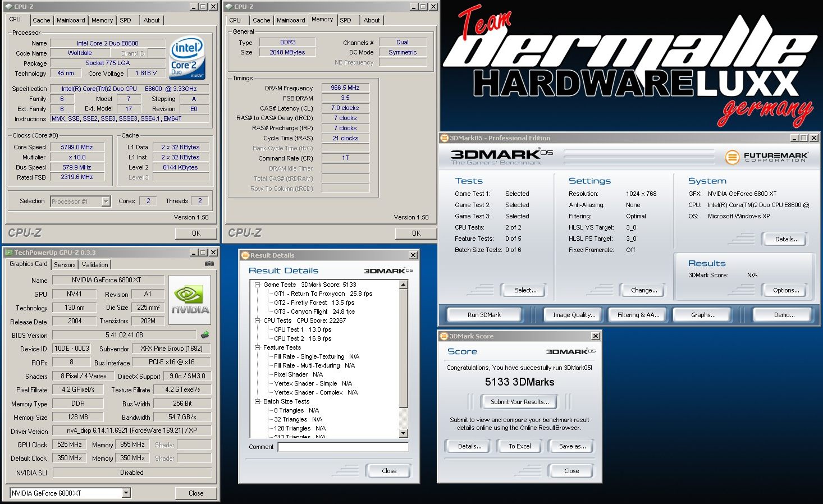Open the NVIDIA GeForce 6800 XT card dropdown

pos(126,493)
